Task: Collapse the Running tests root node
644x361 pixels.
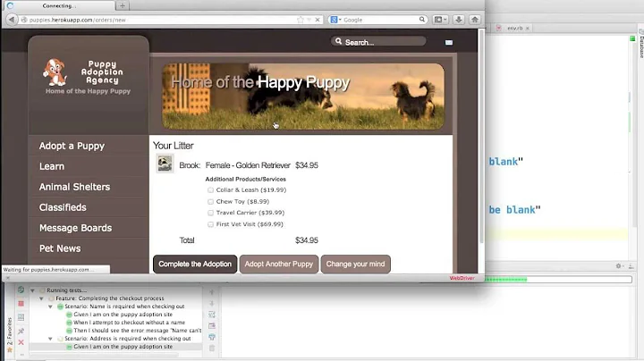Action: pyautogui.click(x=32, y=290)
